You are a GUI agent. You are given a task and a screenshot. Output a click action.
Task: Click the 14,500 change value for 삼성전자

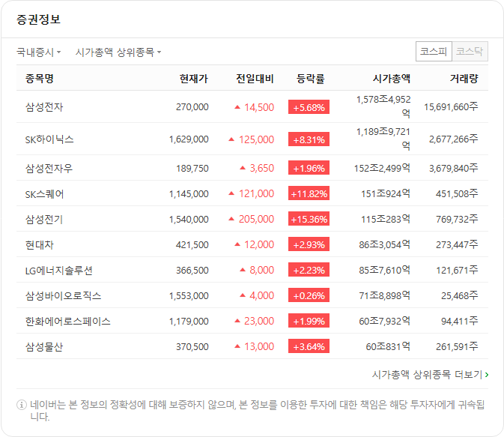[259, 107]
